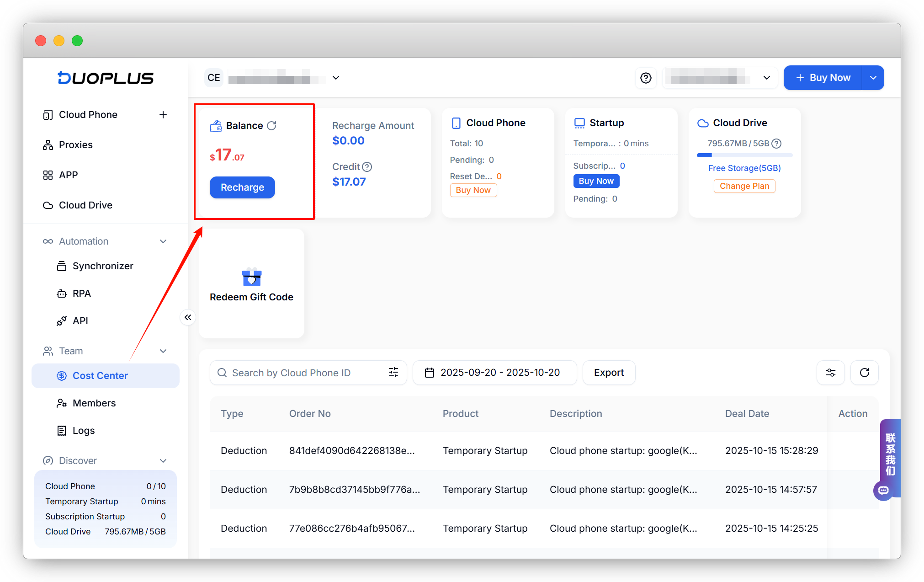Add a new Cloud Phone plus icon
The height and width of the screenshot is (582, 924).
tap(163, 115)
